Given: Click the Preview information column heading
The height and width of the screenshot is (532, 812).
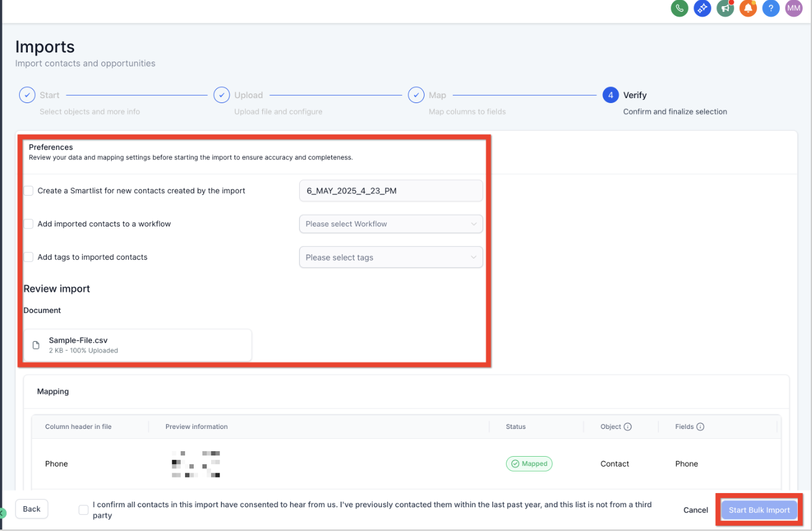Looking at the screenshot, I should click(196, 426).
